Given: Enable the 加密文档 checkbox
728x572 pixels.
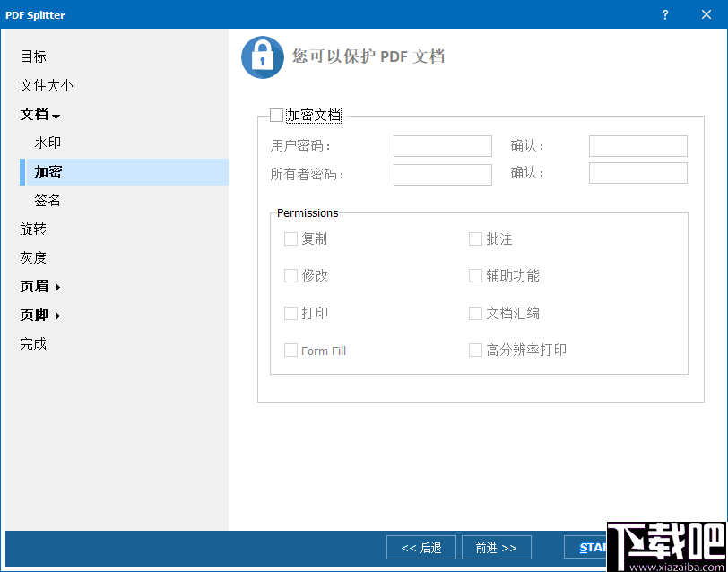Looking at the screenshot, I should coord(276,115).
